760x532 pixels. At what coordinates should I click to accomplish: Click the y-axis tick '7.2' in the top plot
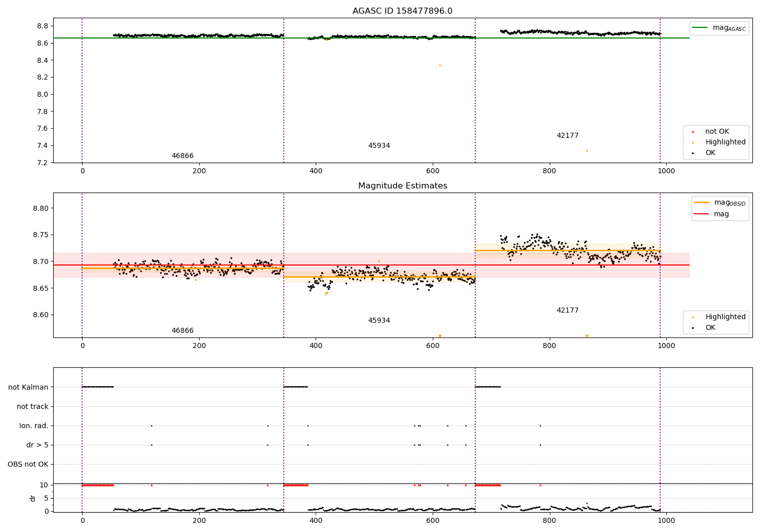point(43,163)
